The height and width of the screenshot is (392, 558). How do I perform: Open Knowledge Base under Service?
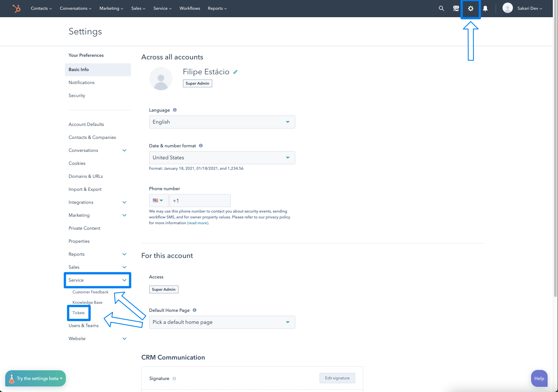pyautogui.click(x=87, y=302)
